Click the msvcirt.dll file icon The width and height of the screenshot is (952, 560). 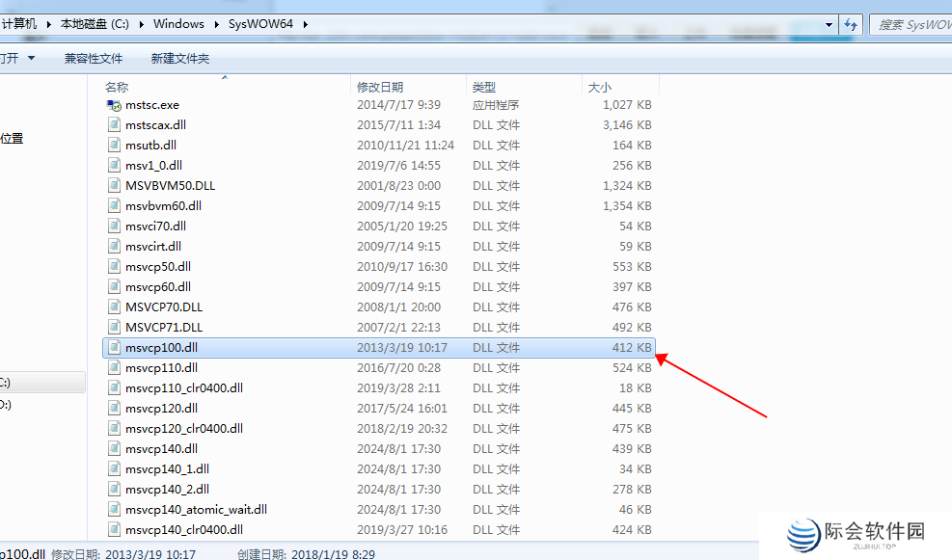115,246
